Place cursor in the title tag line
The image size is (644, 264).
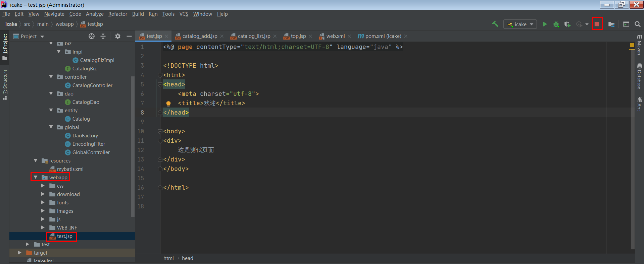(211, 103)
